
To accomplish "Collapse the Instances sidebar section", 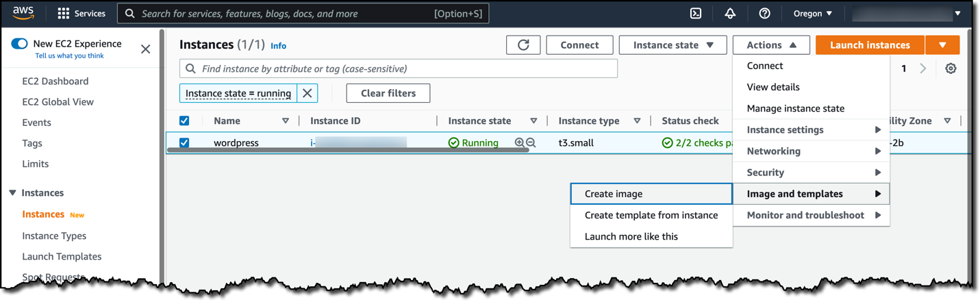I will [x=12, y=193].
